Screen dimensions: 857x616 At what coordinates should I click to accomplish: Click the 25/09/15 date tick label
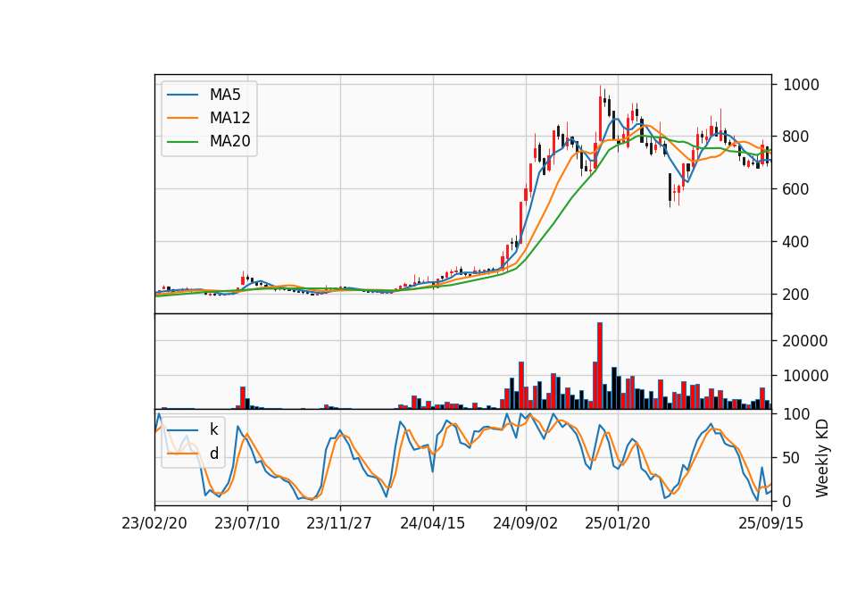pos(771,523)
